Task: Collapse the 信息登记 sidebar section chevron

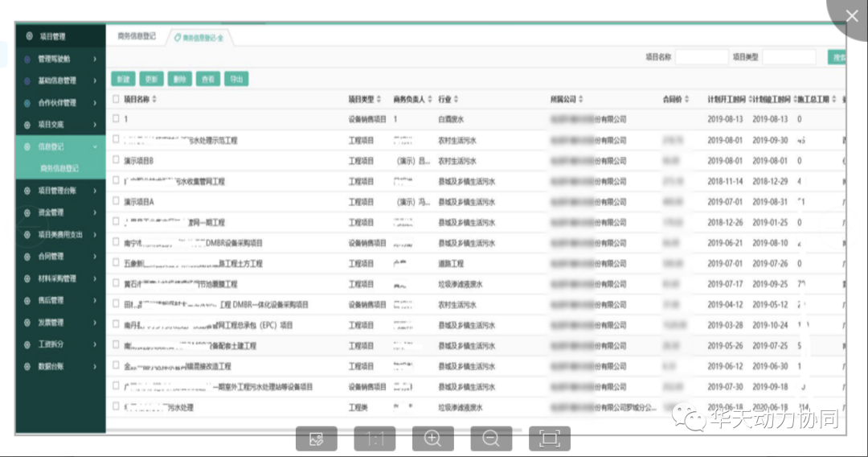Action: tap(95, 146)
